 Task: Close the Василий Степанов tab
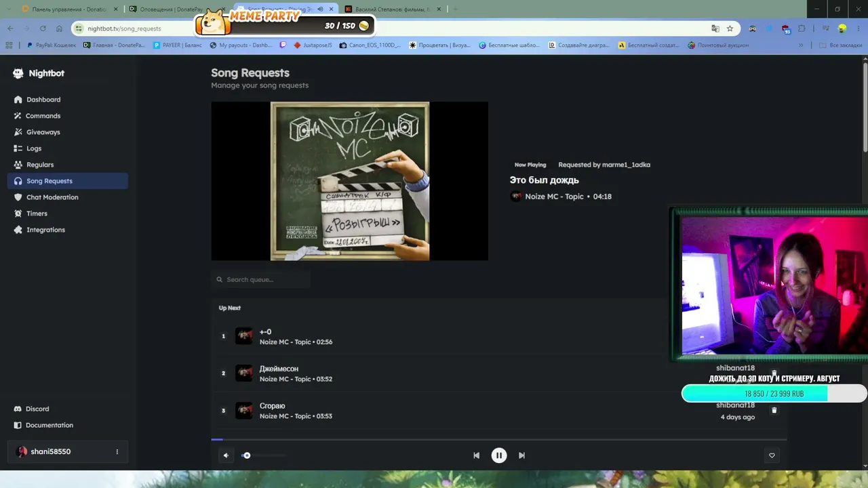tap(439, 9)
